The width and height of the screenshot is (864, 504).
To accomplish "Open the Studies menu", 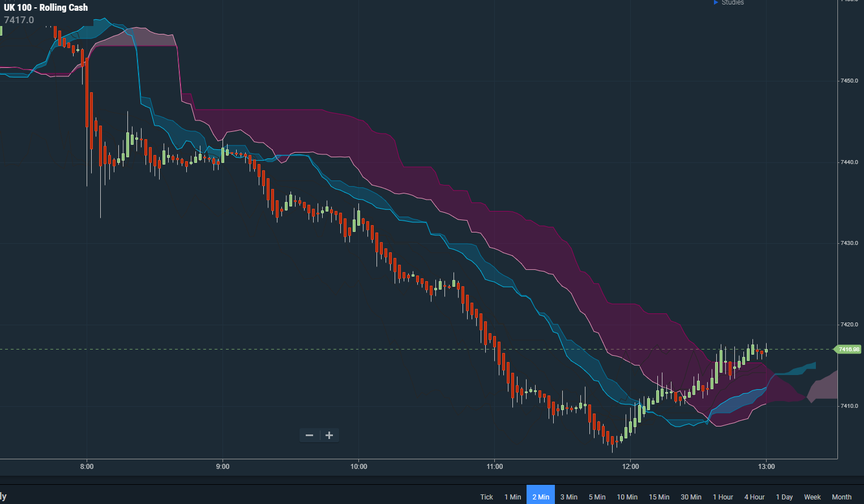I will click(729, 2).
